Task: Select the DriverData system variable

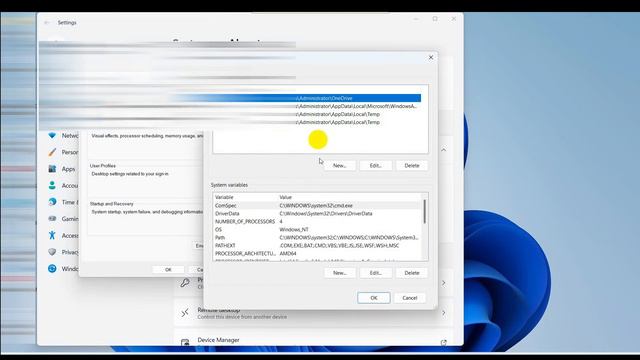Action: click(x=318, y=213)
